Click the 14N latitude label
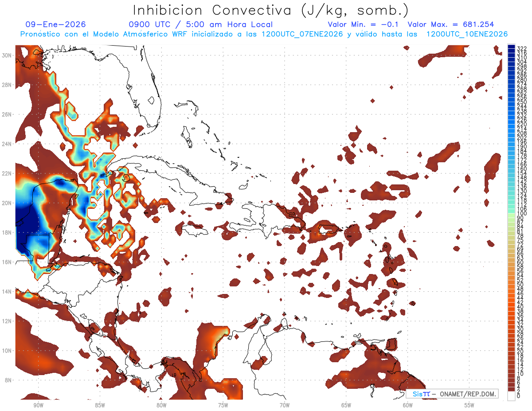 tap(7, 291)
